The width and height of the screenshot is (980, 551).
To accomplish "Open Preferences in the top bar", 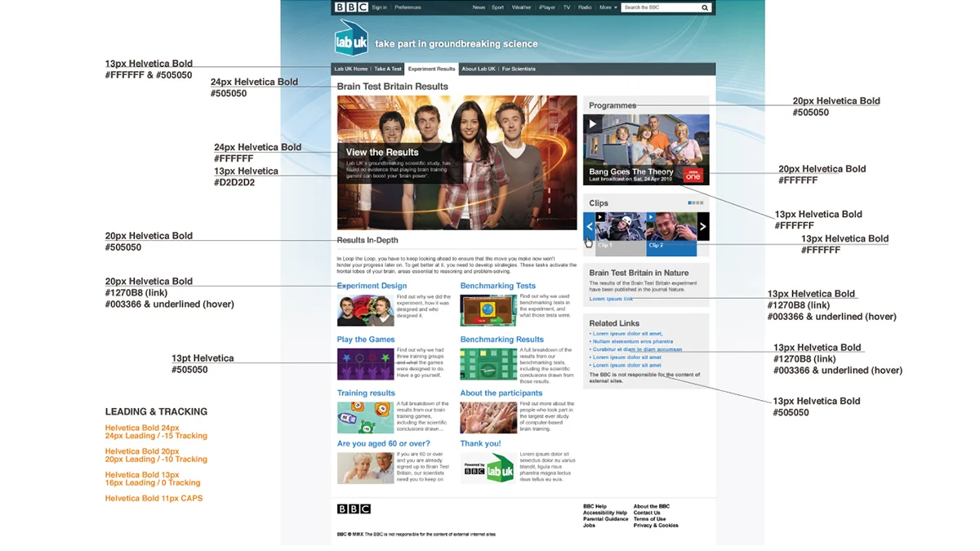I will pos(408,7).
